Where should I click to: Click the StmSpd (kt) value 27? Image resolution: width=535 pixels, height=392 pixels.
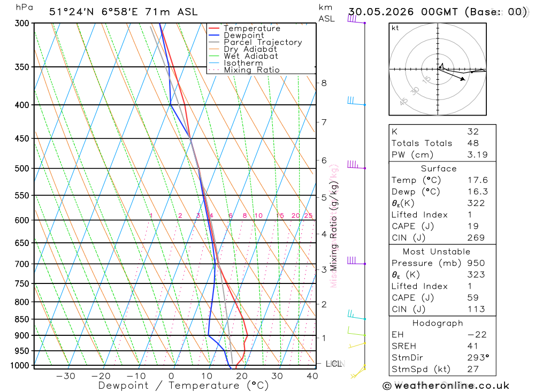pos(473,370)
